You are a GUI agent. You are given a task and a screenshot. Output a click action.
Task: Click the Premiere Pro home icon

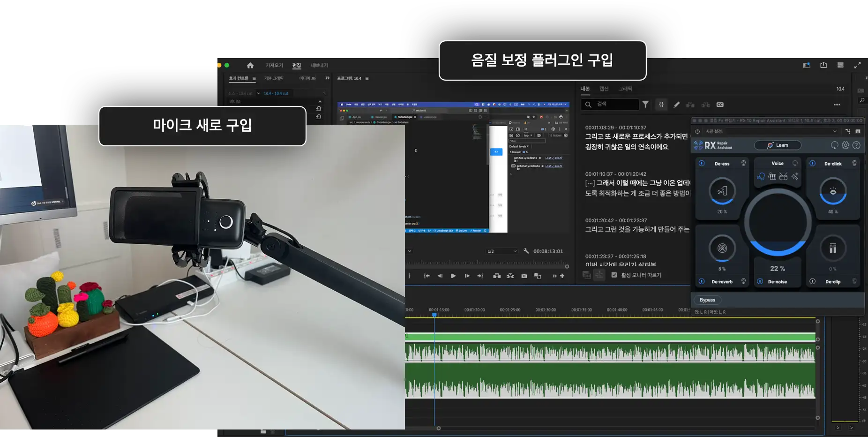point(250,66)
